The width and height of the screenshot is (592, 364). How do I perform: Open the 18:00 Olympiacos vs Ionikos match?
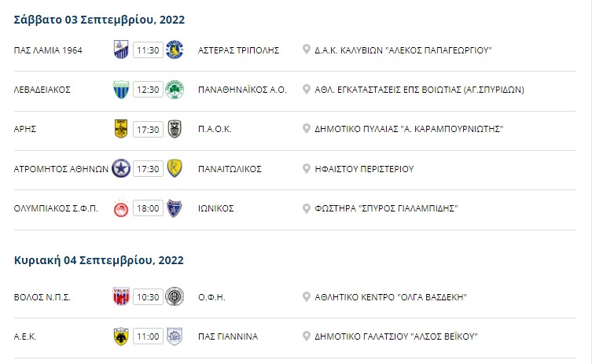(x=148, y=208)
